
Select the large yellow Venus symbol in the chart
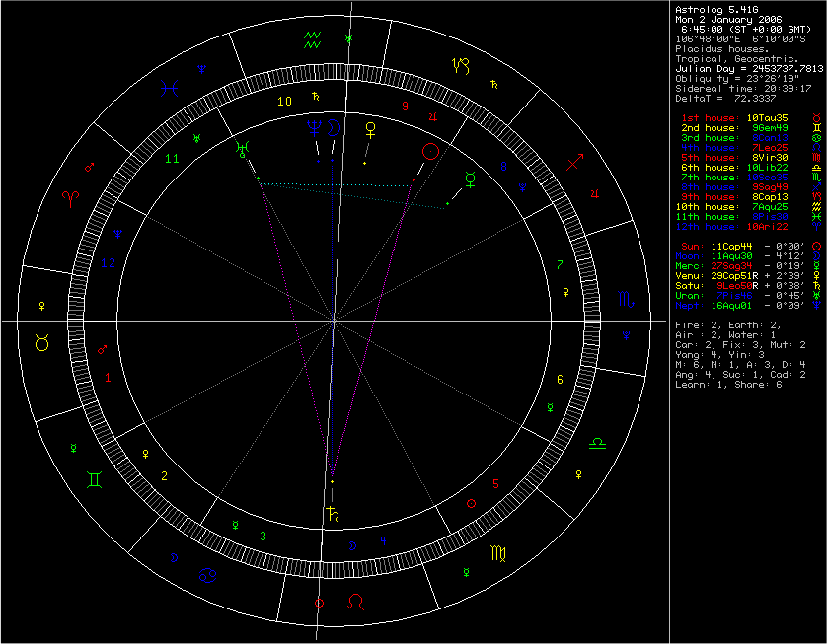[371, 129]
